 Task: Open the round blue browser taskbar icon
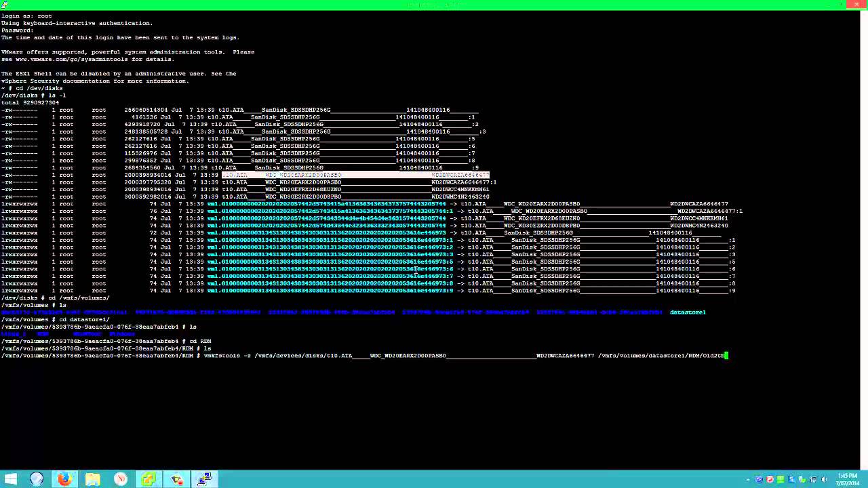[37, 479]
